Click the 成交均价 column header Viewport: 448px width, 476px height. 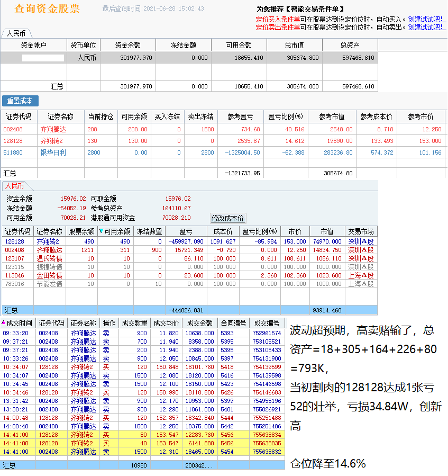[167, 323]
